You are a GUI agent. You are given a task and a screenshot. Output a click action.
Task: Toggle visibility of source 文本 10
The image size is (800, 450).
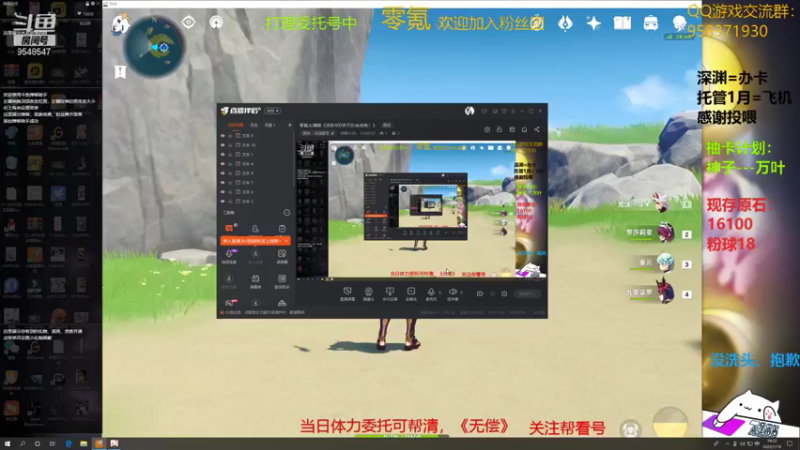click(222, 145)
